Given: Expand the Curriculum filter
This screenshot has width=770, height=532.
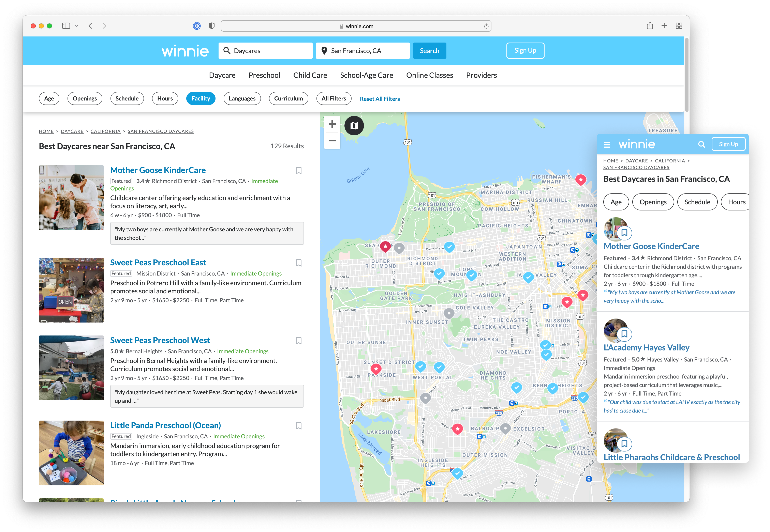Looking at the screenshot, I should pyautogui.click(x=288, y=98).
